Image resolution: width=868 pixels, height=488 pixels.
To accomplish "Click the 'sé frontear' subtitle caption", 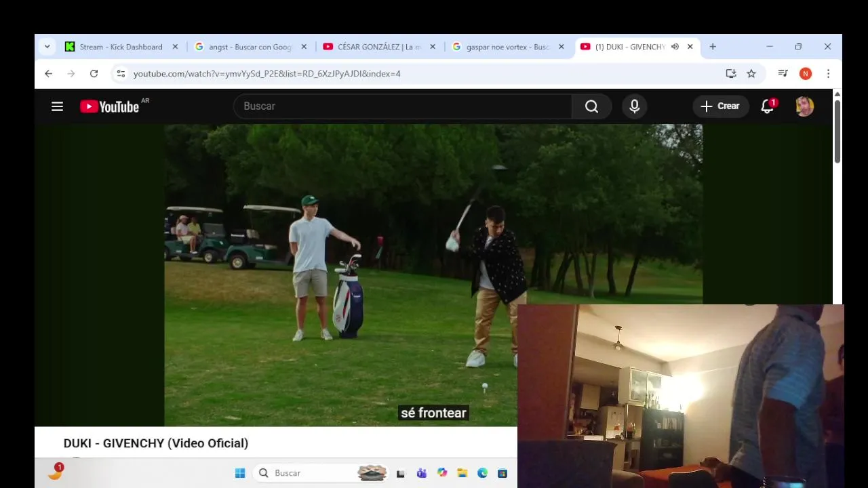I will click(433, 413).
